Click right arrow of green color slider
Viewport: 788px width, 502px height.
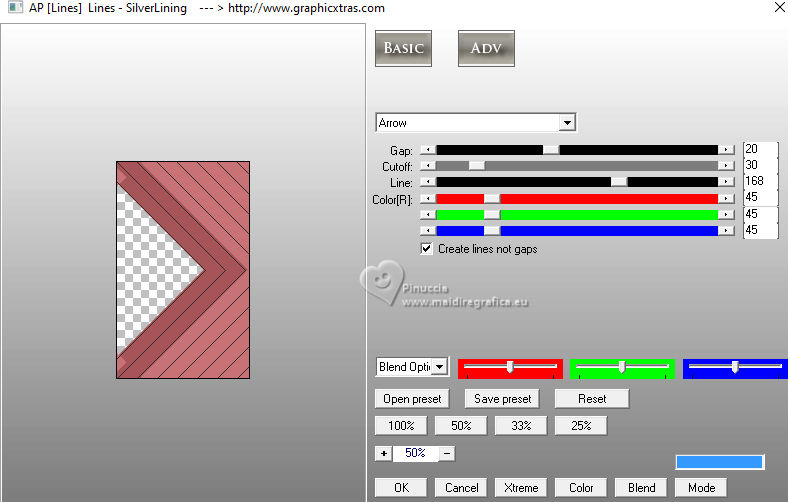click(726, 215)
